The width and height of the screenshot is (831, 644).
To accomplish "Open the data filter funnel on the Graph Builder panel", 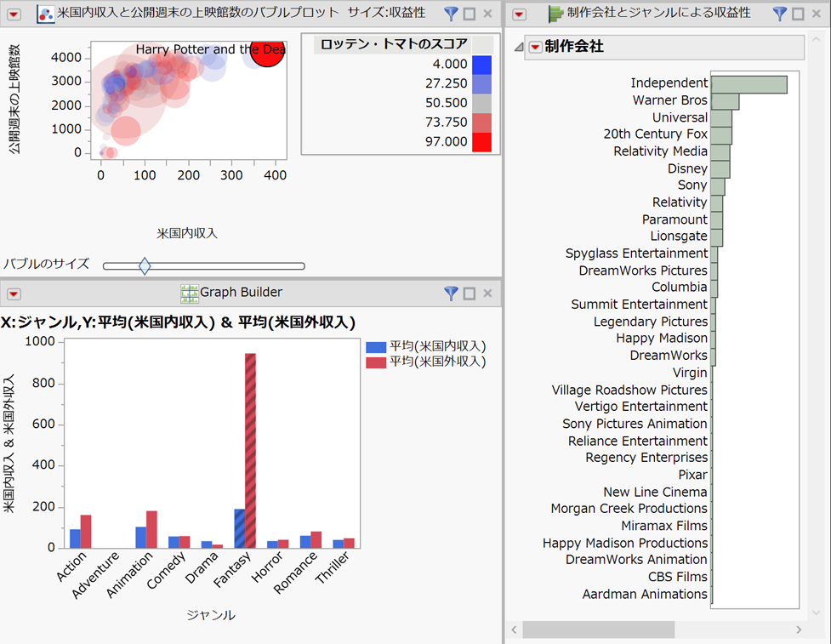I will pos(450,294).
